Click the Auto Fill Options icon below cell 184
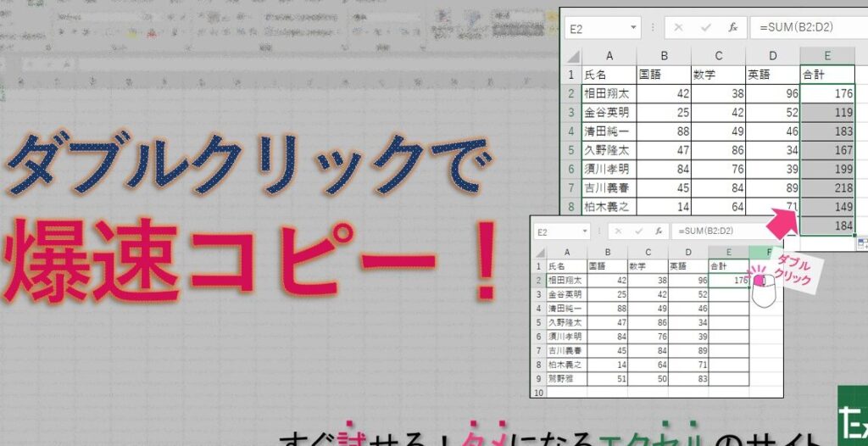 tap(861, 243)
